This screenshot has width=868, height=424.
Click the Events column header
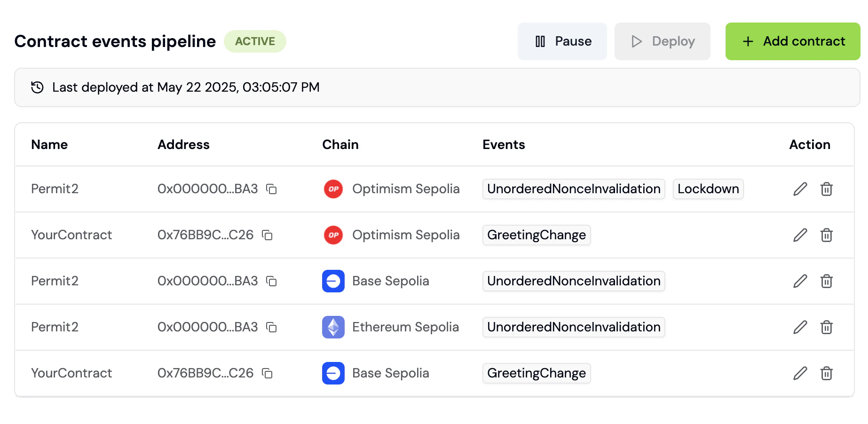[504, 144]
